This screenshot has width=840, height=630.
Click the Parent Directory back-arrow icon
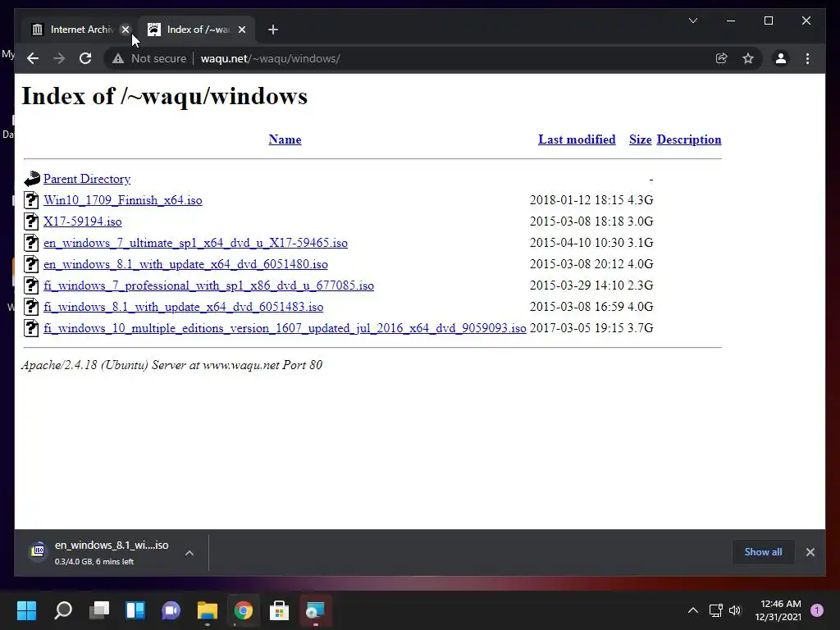[32, 178]
